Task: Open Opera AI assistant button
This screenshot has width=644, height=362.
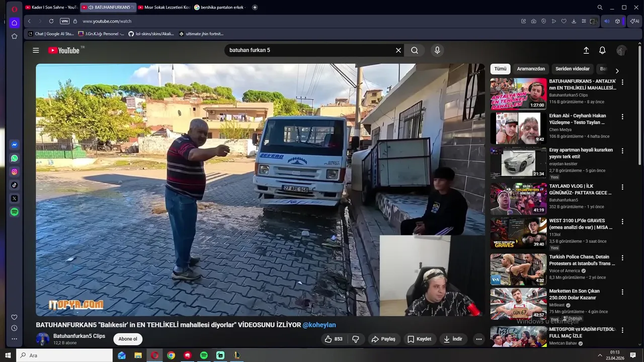Action: 634,21
